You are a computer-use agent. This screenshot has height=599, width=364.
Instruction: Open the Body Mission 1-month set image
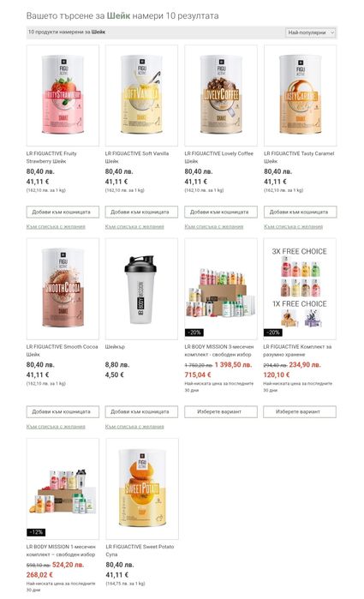63,488
